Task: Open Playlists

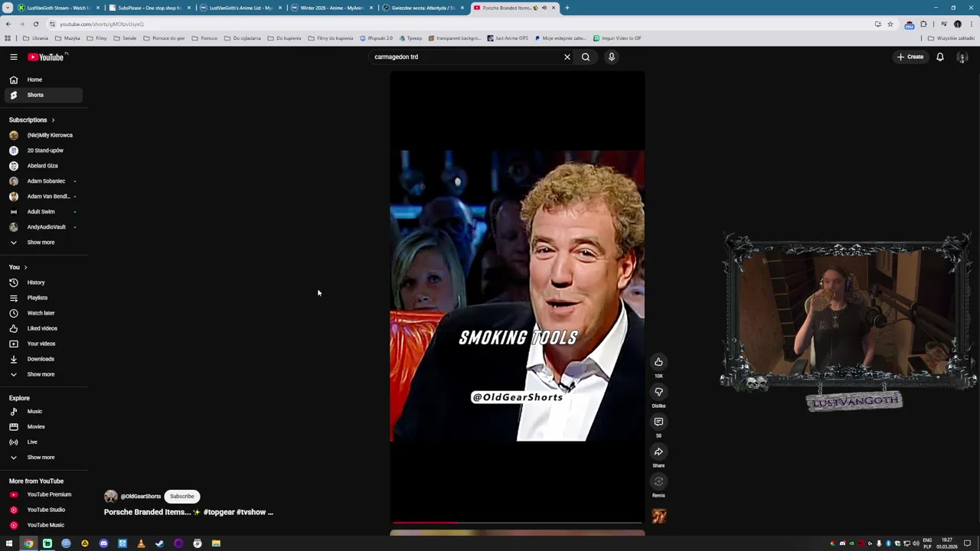Action: [x=43, y=298]
